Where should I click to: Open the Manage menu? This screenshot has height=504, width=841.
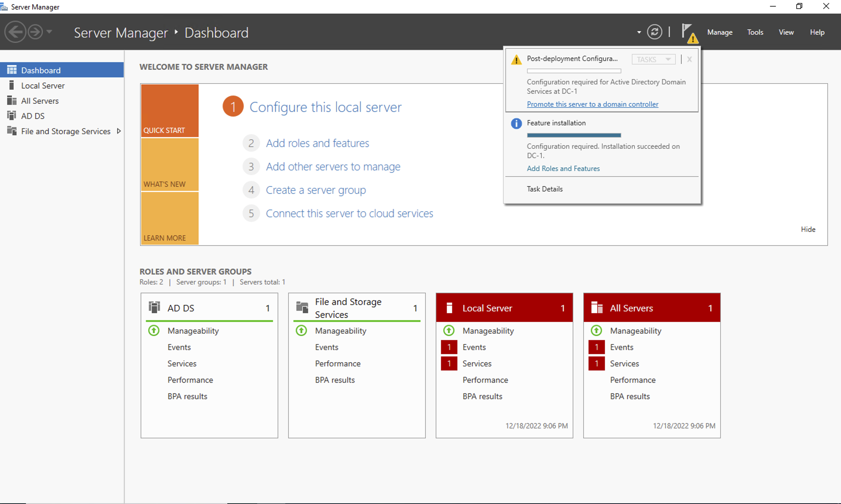coord(719,32)
